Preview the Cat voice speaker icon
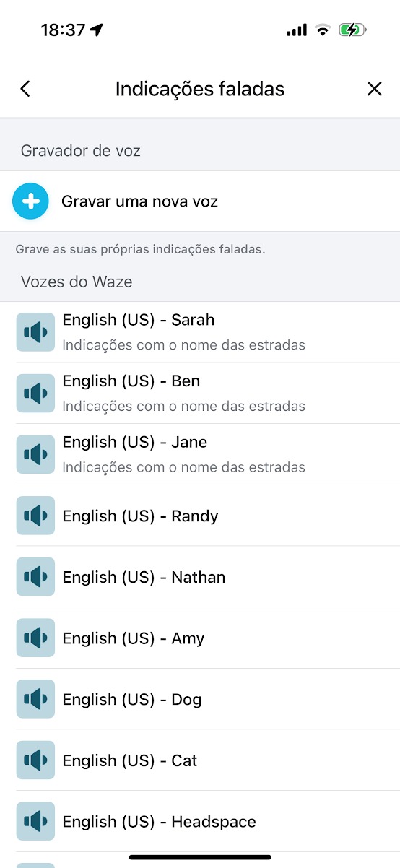Screen dimensions: 400x868 [35, 760]
